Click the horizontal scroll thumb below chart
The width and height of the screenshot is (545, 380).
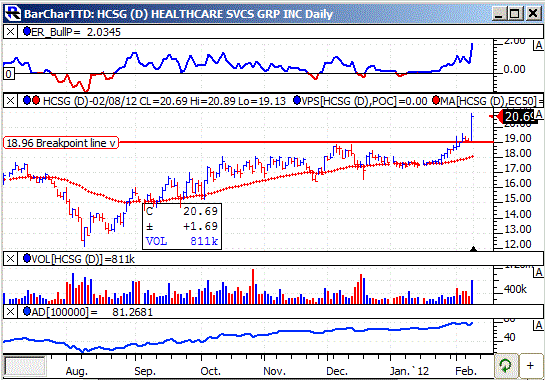click(25, 366)
